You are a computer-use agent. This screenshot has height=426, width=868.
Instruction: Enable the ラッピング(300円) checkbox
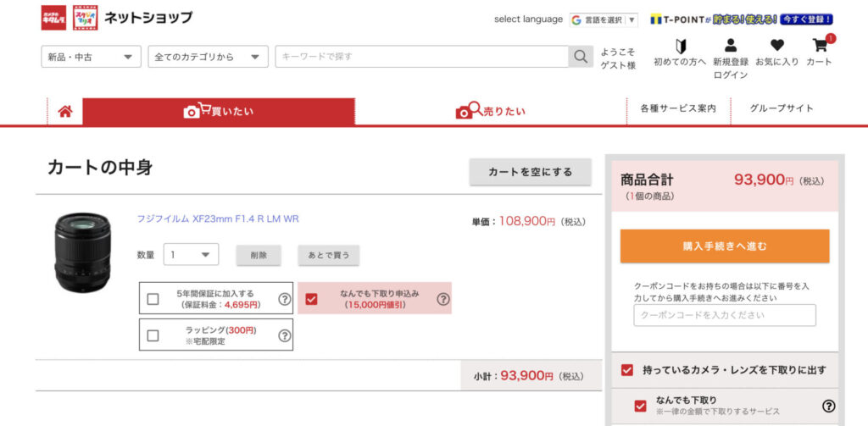coord(153,335)
